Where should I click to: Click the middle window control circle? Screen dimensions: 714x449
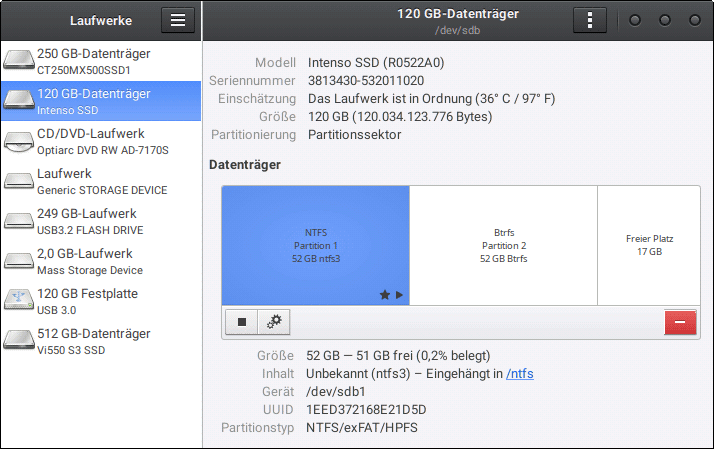665,20
